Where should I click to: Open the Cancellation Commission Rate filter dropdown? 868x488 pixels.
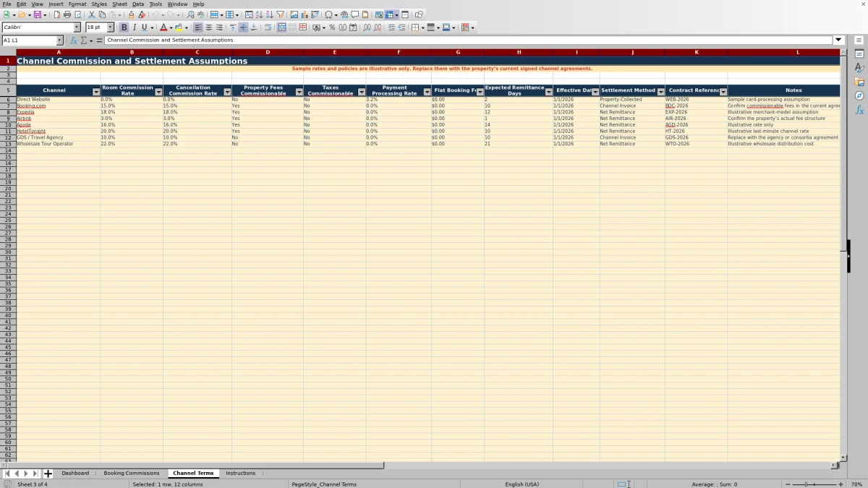(x=227, y=93)
